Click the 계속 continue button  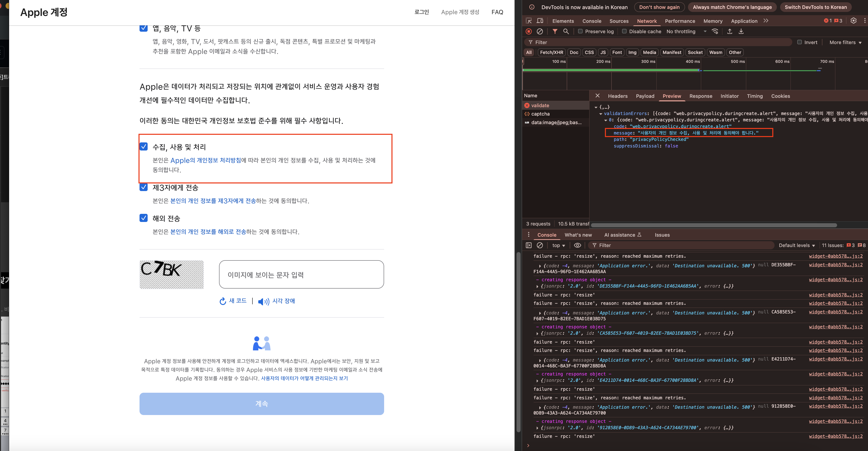[x=262, y=403]
